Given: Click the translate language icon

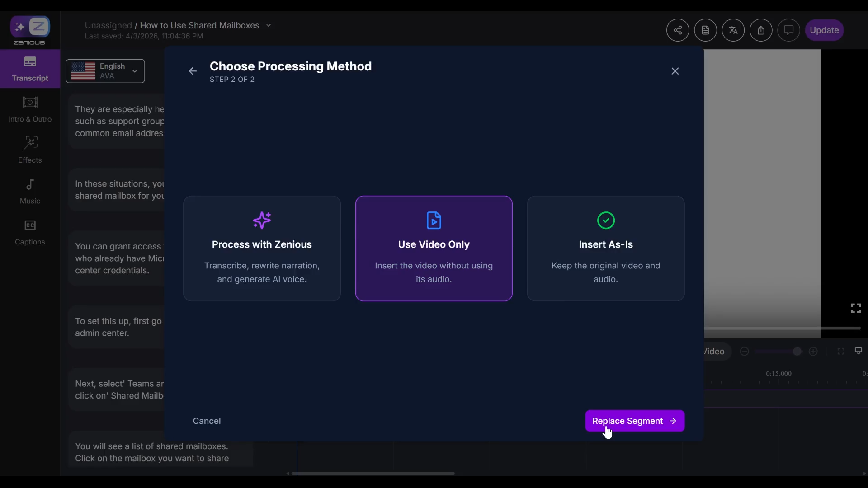Looking at the screenshot, I should click(x=733, y=30).
